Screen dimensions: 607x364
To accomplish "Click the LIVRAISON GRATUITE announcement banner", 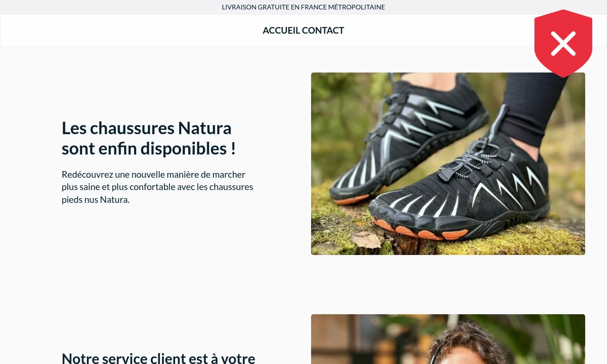I will 303,7.
